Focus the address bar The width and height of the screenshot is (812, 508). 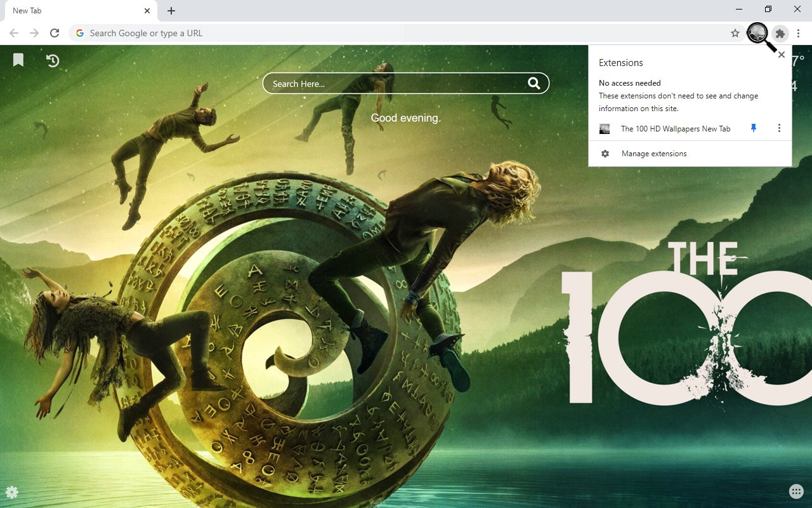click(x=406, y=33)
